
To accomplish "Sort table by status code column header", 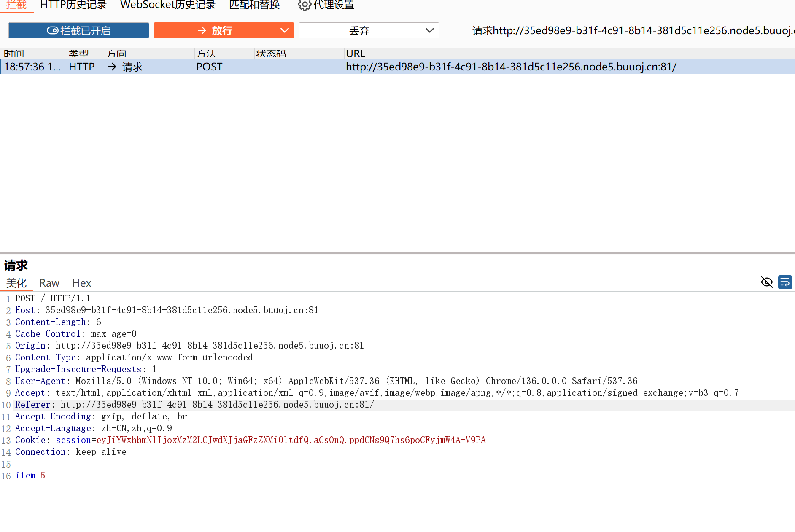I will click(x=271, y=54).
